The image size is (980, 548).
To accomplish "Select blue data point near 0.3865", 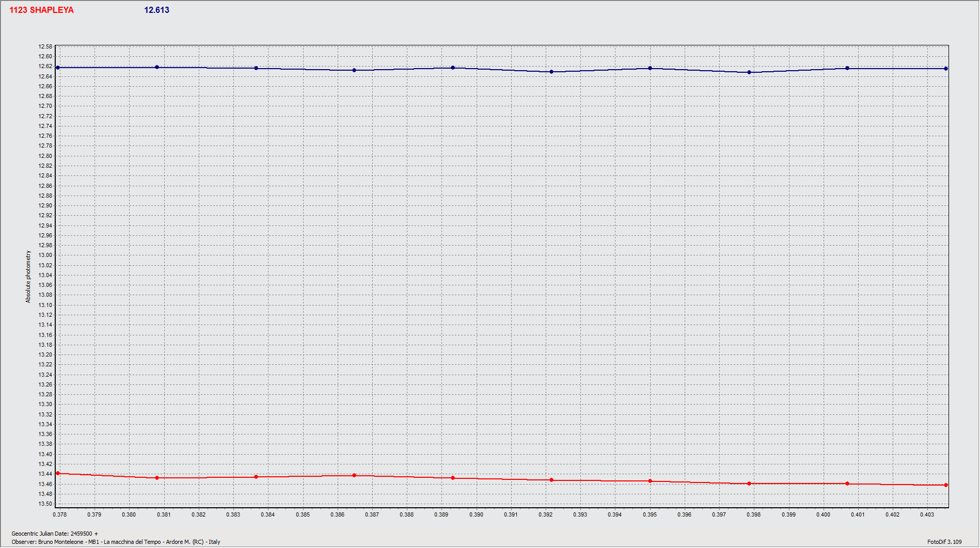I will pos(354,70).
